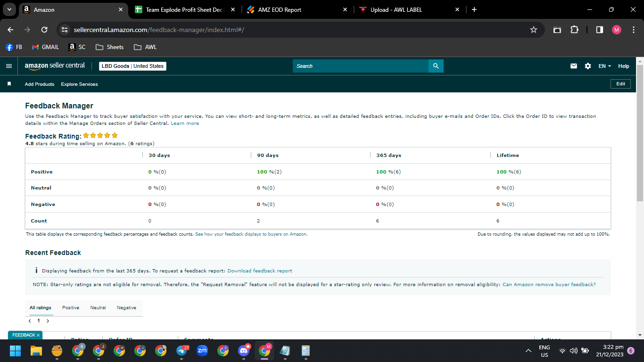The height and width of the screenshot is (362, 644).
Task: Click the Edit button
Action: (x=620, y=84)
